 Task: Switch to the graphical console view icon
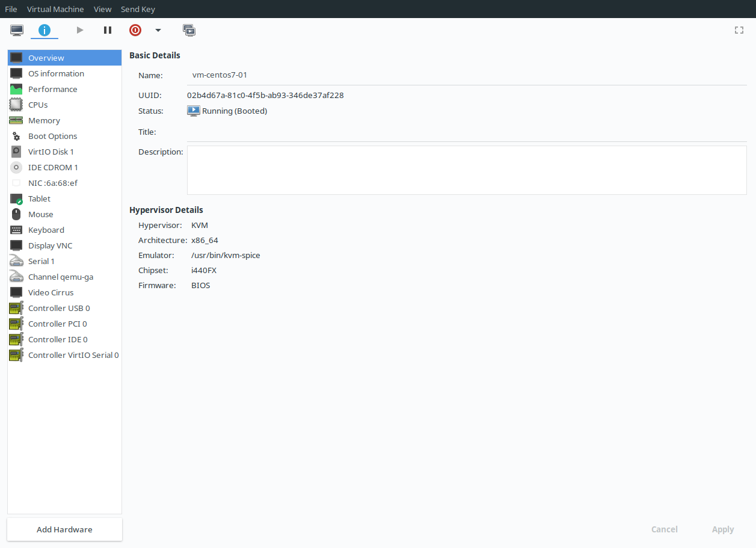click(16, 30)
